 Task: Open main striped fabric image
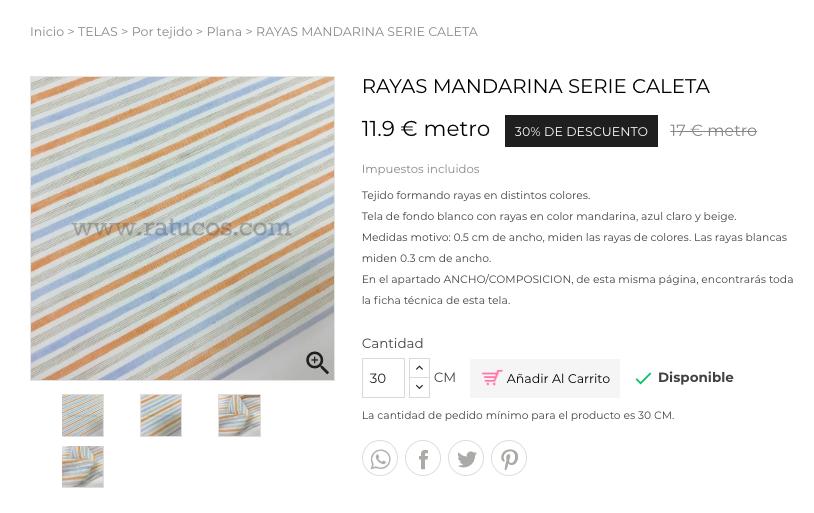coord(182,228)
